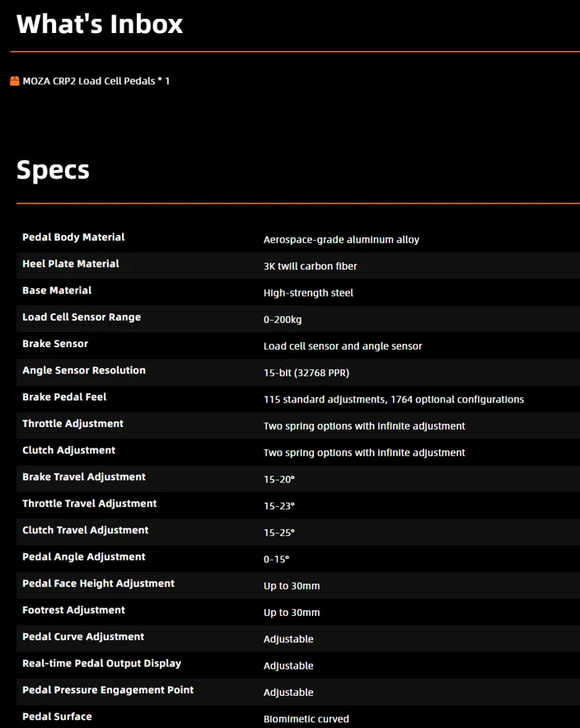Click the "Aerospace-grade aluminum alloy" value
The height and width of the screenshot is (728, 580).
point(341,240)
